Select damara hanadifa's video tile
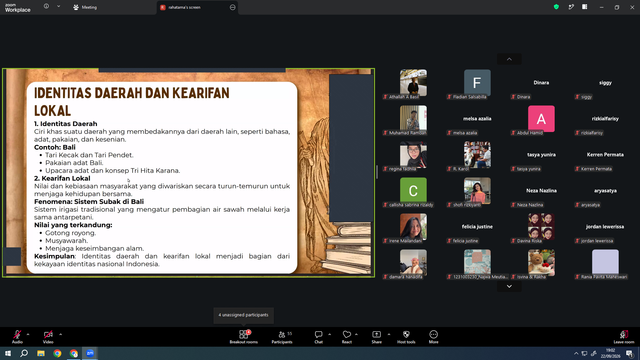 tap(413, 262)
